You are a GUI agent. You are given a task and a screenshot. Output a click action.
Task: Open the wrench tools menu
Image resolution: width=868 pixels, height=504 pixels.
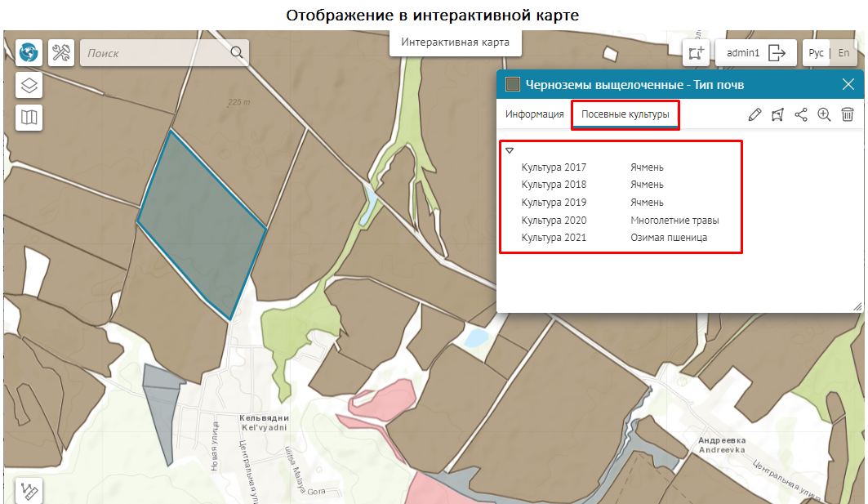coord(61,53)
